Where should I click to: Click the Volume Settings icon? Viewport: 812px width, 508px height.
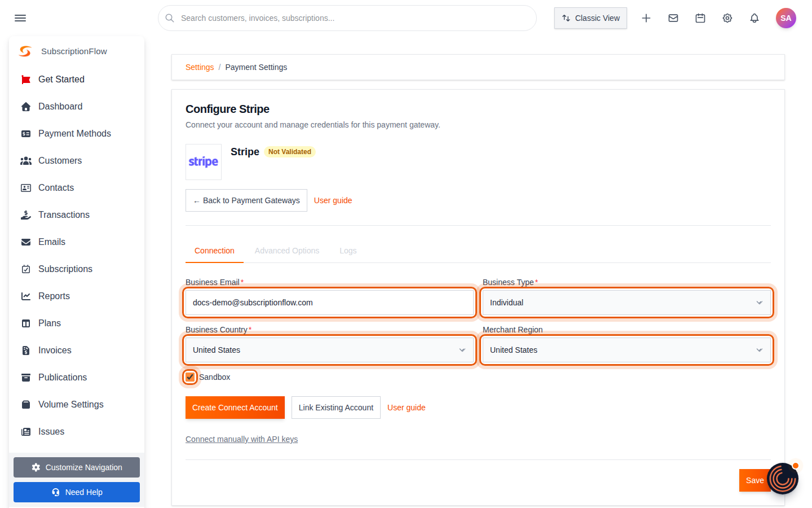pyautogui.click(x=26, y=405)
